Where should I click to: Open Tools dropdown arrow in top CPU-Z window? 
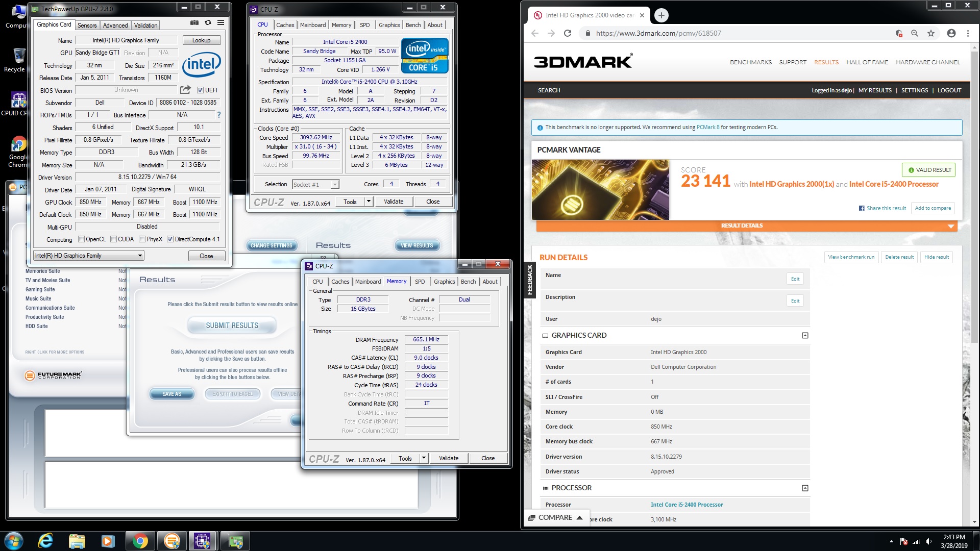[369, 202]
